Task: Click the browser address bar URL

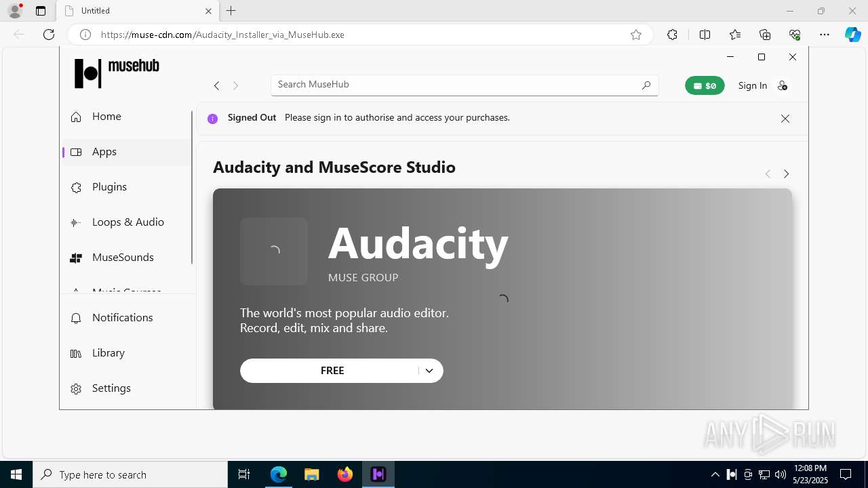Action: 222,35
